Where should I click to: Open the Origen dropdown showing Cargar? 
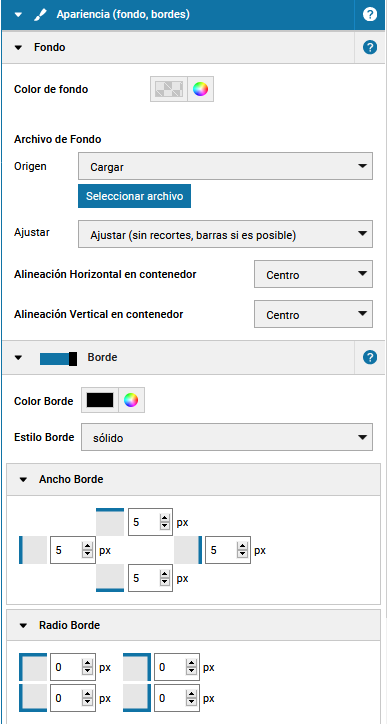[225, 166]
